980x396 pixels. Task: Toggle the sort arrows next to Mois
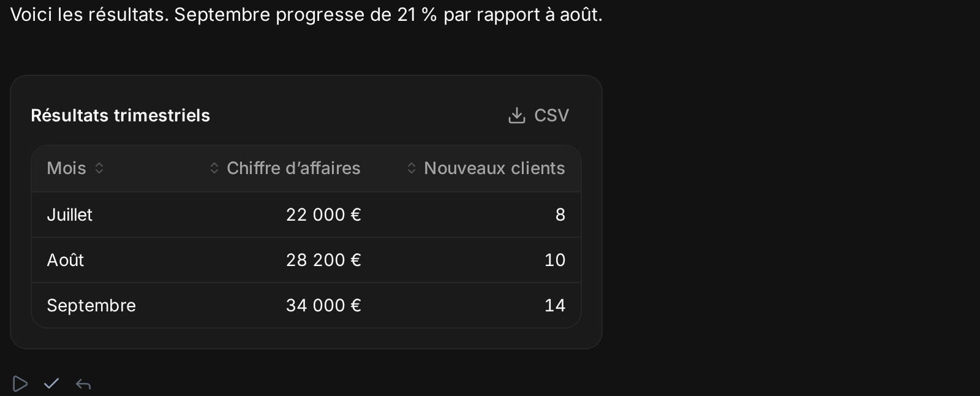[99, 168]
